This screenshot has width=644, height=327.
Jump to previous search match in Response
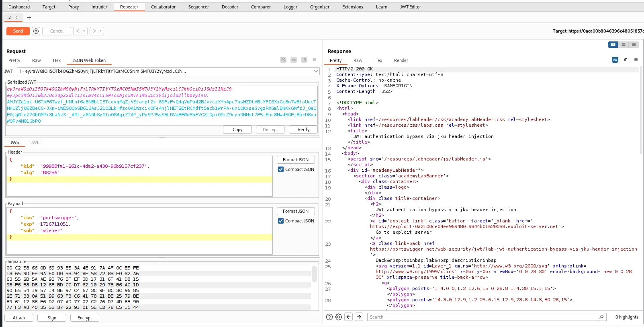(349, 317)
